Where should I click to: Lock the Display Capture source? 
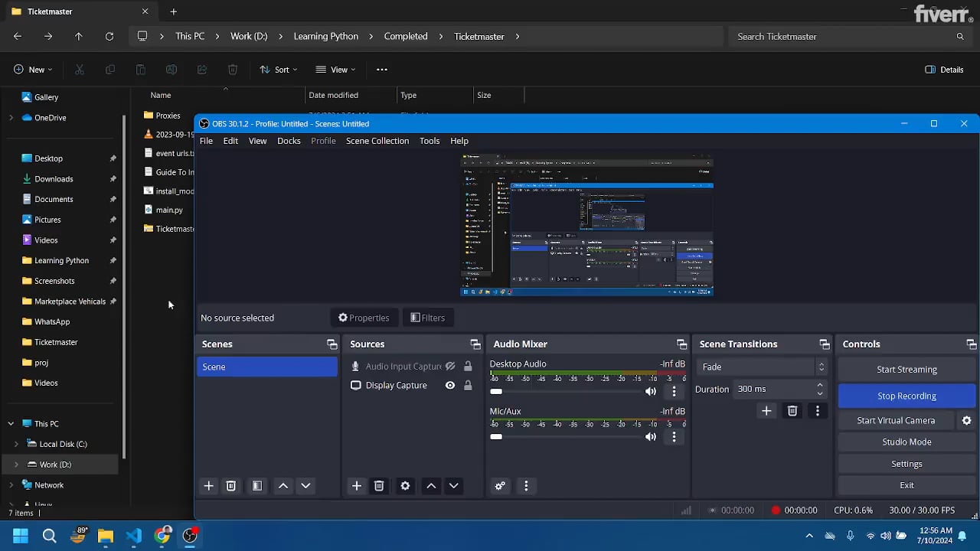coord(468,385)
